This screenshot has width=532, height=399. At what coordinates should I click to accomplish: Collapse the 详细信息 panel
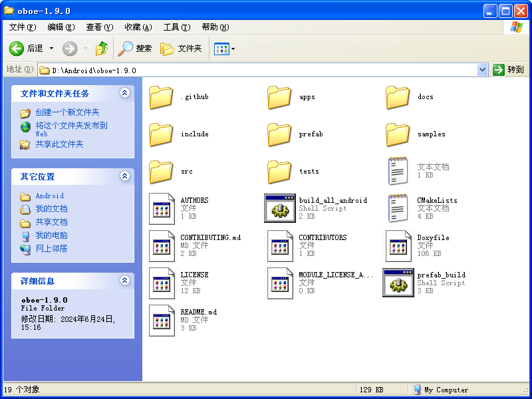125,281
